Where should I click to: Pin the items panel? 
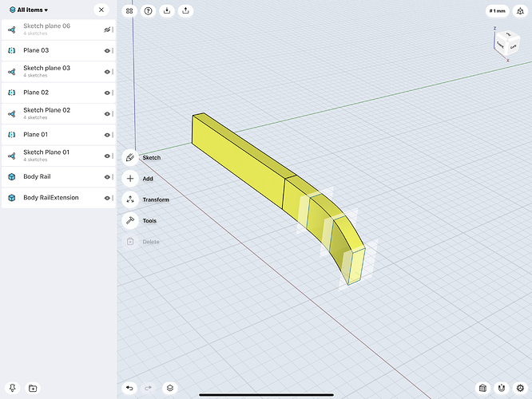click(x=13, y=388)
